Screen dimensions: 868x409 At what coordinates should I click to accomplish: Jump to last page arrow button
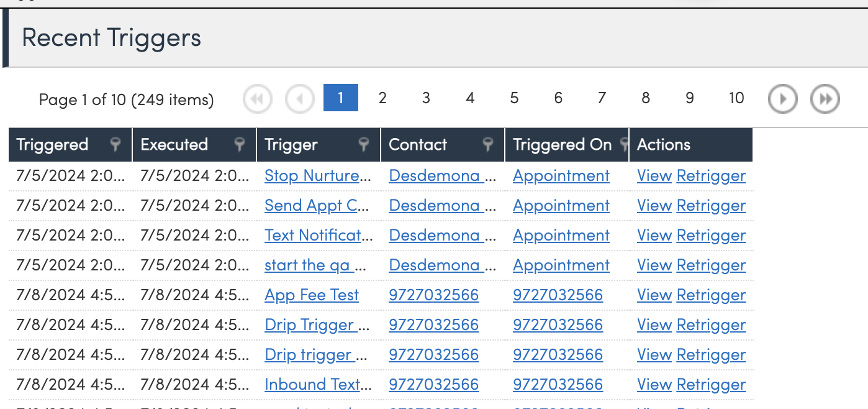coord(825,98)
